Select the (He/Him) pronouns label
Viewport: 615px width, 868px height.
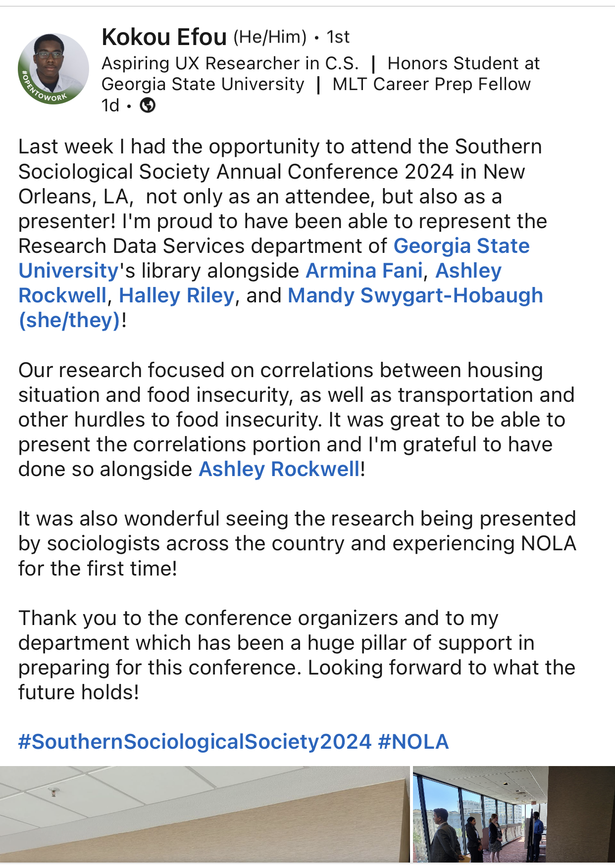click(x=270, y=37)
